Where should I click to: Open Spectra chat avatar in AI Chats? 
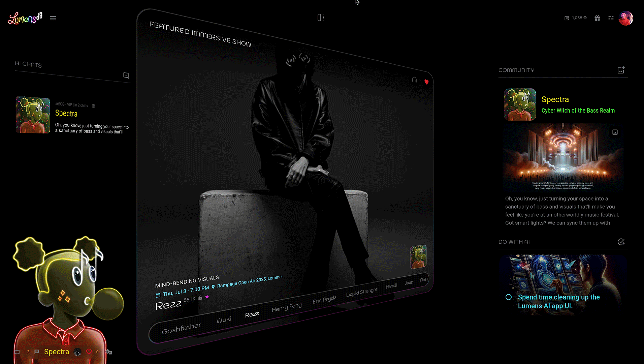(33, 115)
